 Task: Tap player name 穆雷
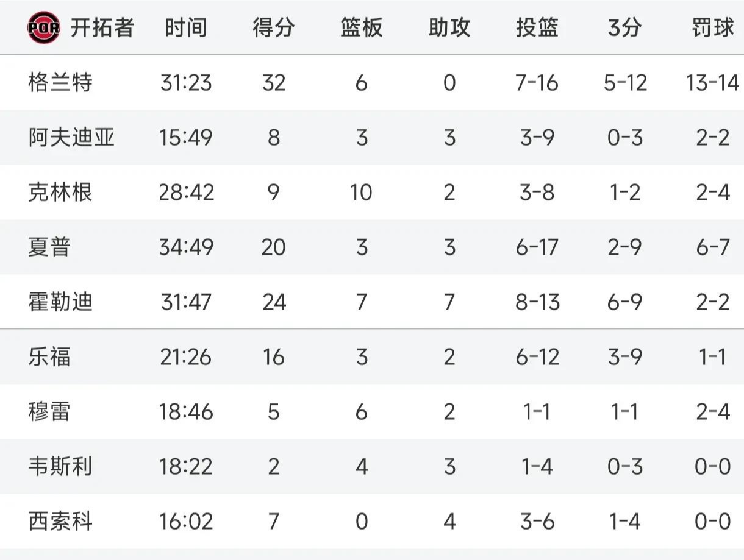(x=49, y=412)
